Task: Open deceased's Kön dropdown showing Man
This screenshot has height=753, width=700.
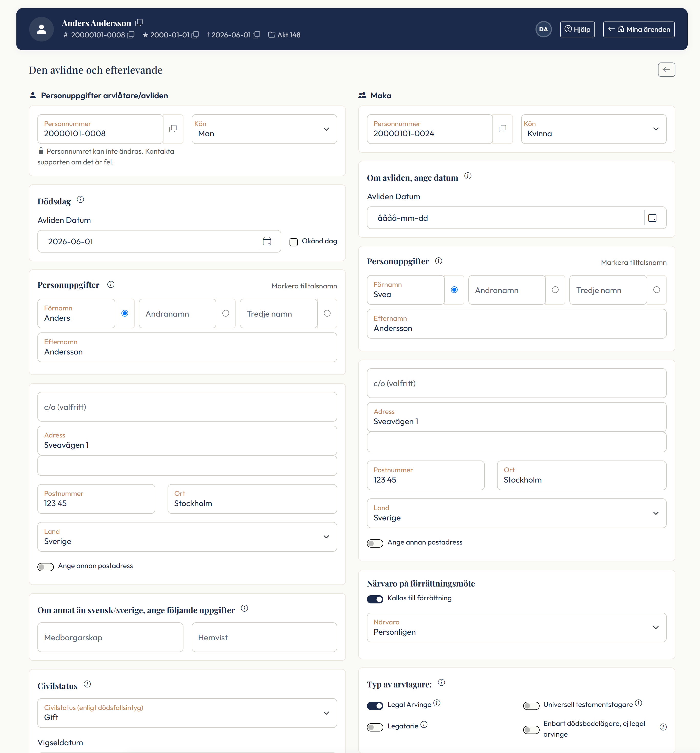Action: [x=264, y=129]
